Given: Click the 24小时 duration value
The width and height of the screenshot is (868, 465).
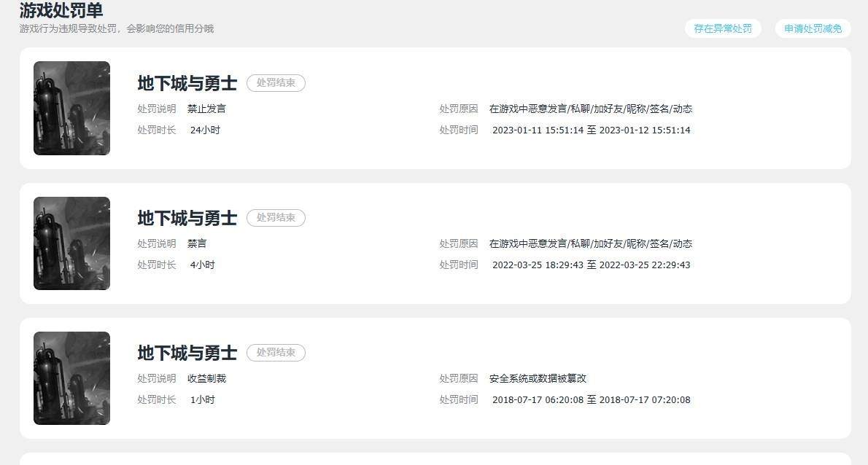Looking at the screenshot, I should point(206,130).
